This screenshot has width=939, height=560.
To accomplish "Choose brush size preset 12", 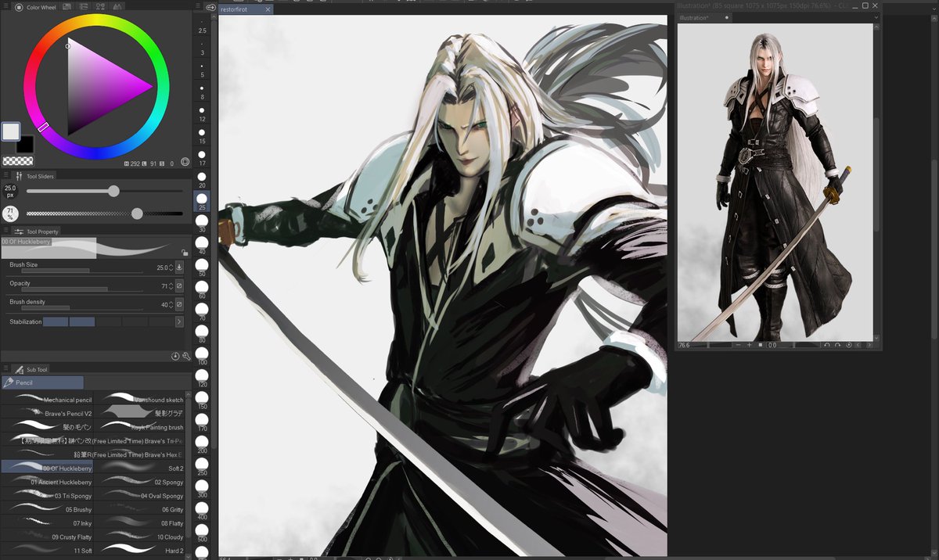I will (202, 113).
